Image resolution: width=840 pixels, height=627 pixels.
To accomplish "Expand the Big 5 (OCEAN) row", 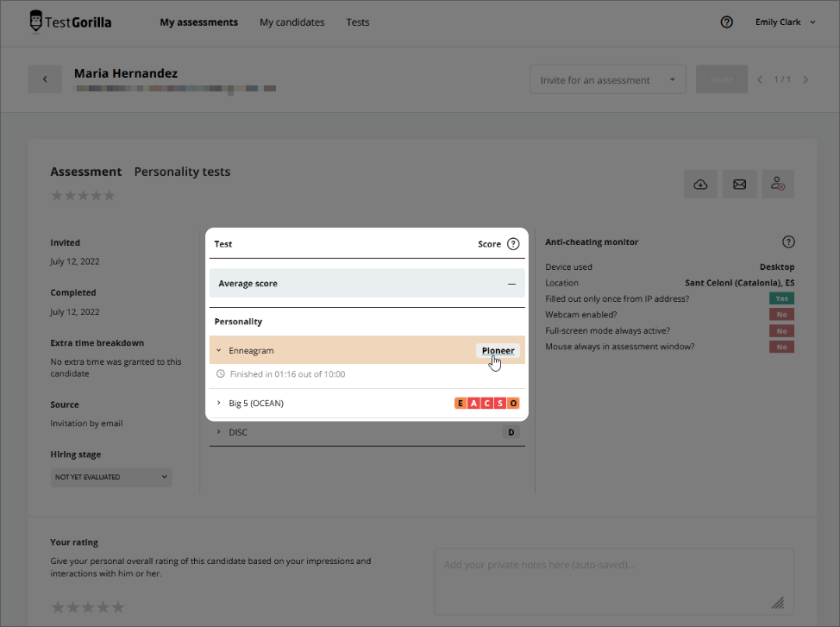I will point(218,403).
